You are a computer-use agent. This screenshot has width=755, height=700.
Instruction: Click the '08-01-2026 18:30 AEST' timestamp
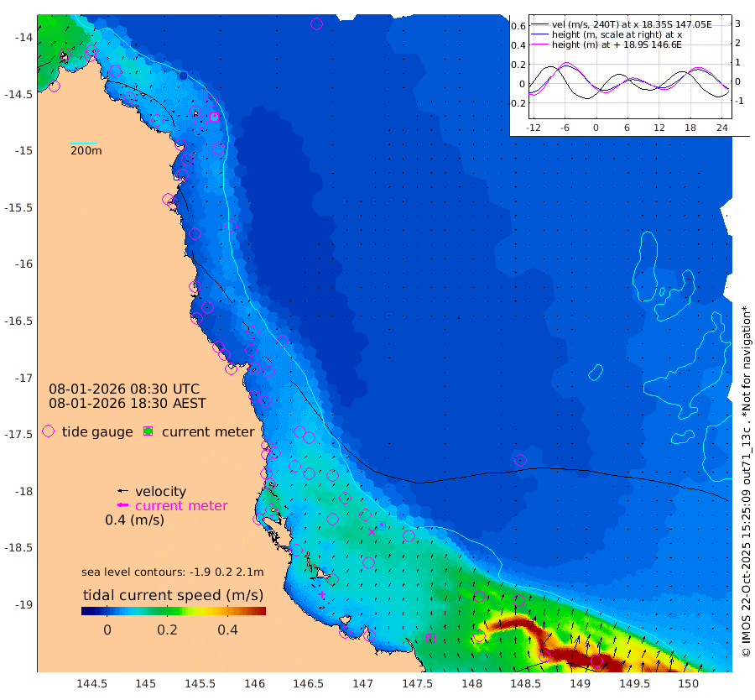click(x=128, y=403)
